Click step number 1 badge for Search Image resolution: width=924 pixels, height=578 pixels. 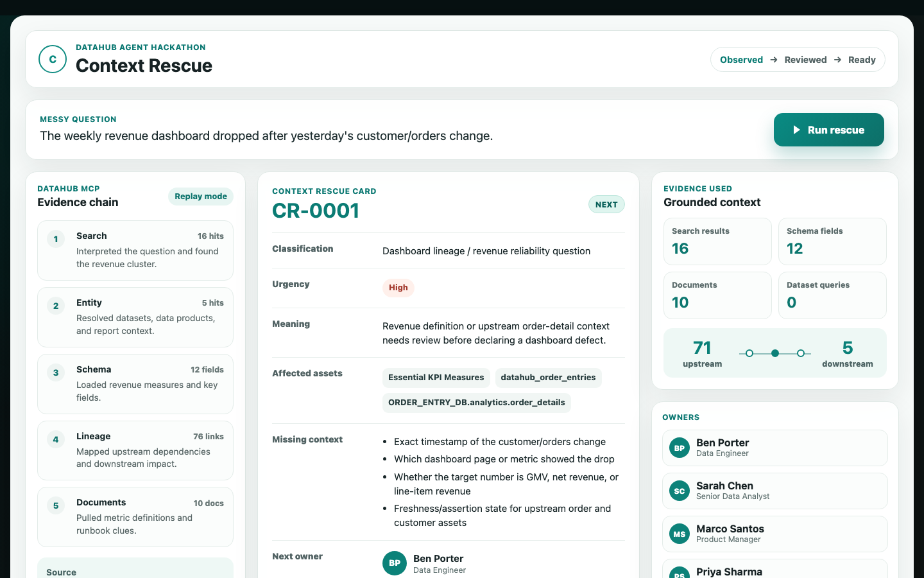(x=56, y=239)
